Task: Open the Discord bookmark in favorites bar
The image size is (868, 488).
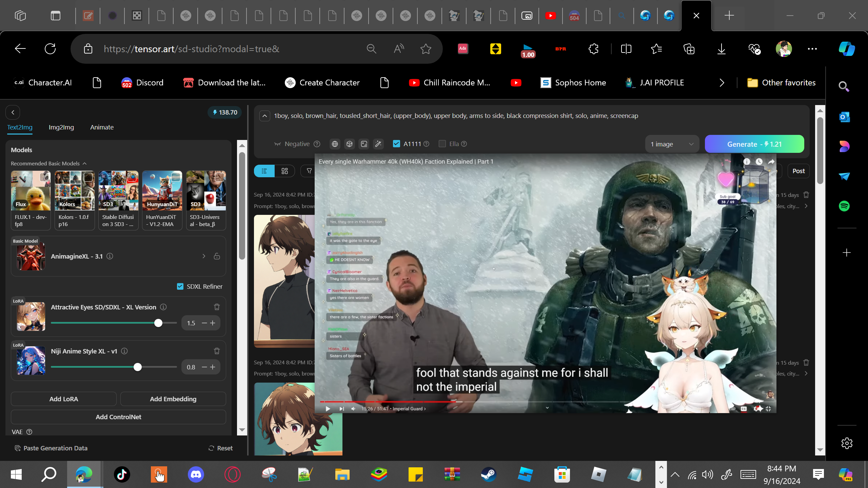Action: click(x=142, y=83)
